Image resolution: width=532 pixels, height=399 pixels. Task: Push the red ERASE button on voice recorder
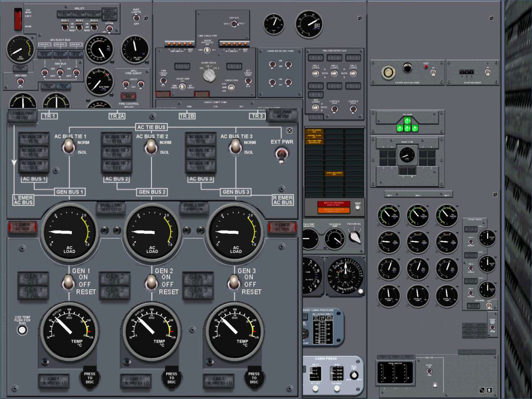426,66
